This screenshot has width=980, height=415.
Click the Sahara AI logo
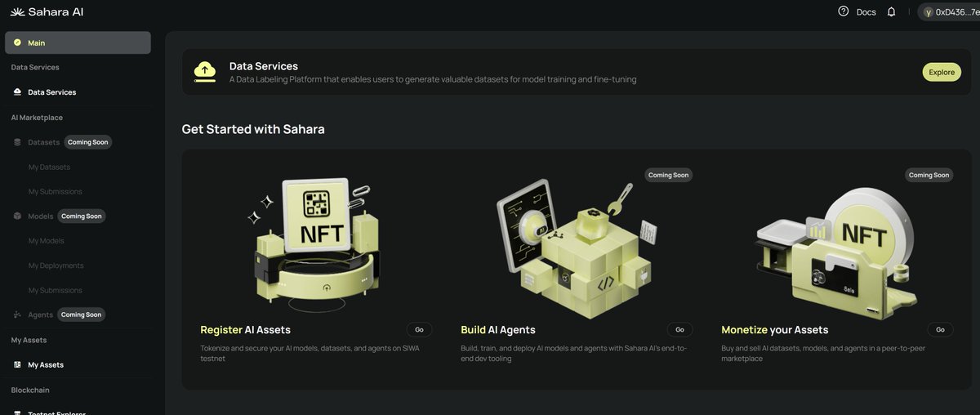[x=47, y=11]
